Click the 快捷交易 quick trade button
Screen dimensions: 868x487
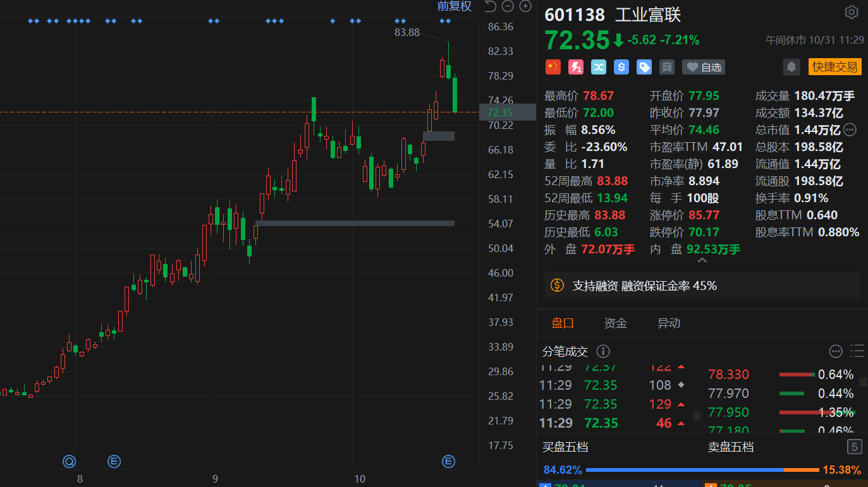(x=834, y=67)
